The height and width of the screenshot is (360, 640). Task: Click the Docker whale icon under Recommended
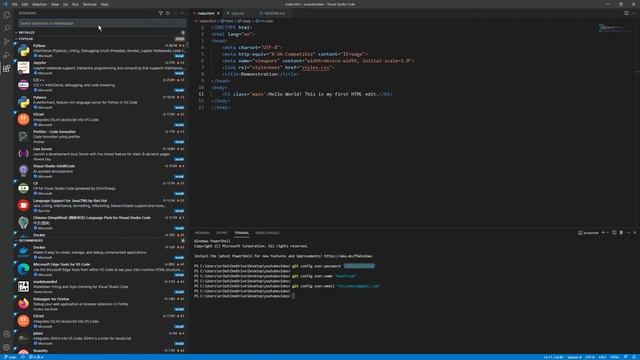pyautogui.click(x=24, y=252)
